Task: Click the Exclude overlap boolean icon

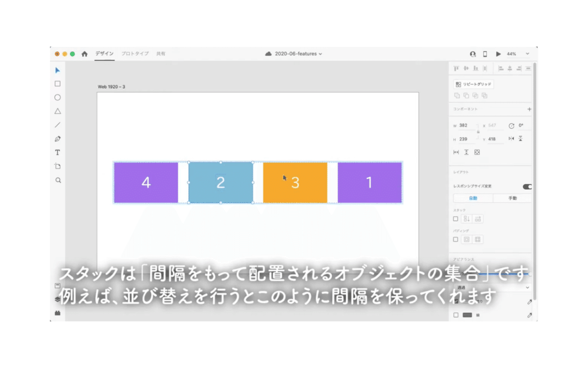Action: click(485, 96)
